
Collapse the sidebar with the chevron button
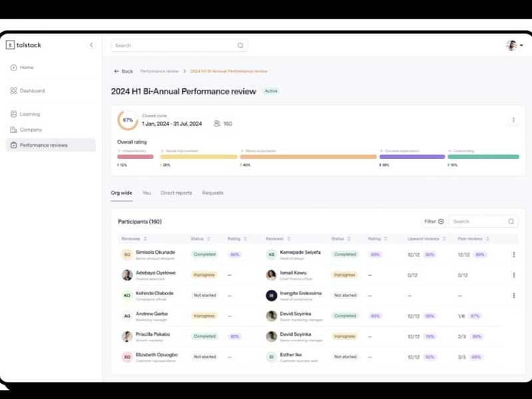91,45
